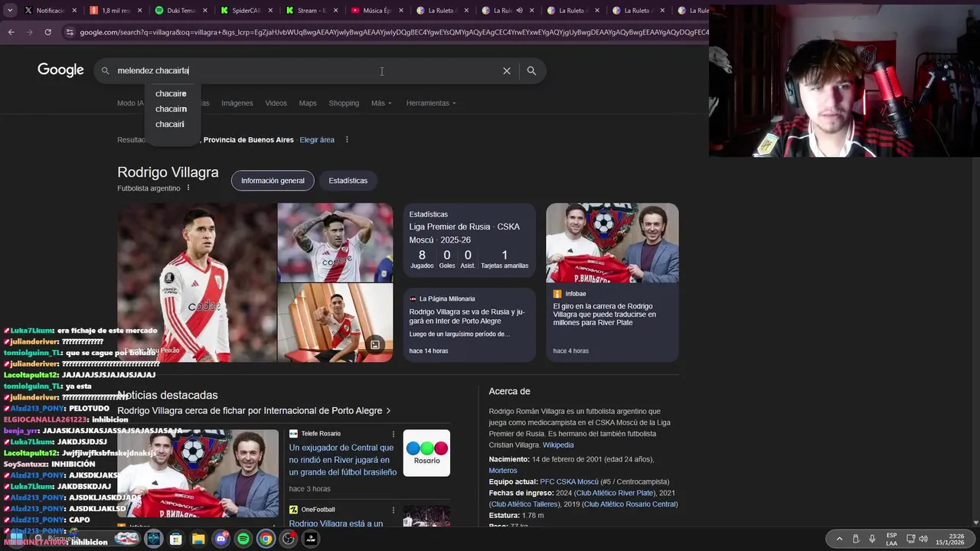The image size is (980, 551).
Task: Open the image gallery icon on the photo
Action: click(x=375, y=345)
